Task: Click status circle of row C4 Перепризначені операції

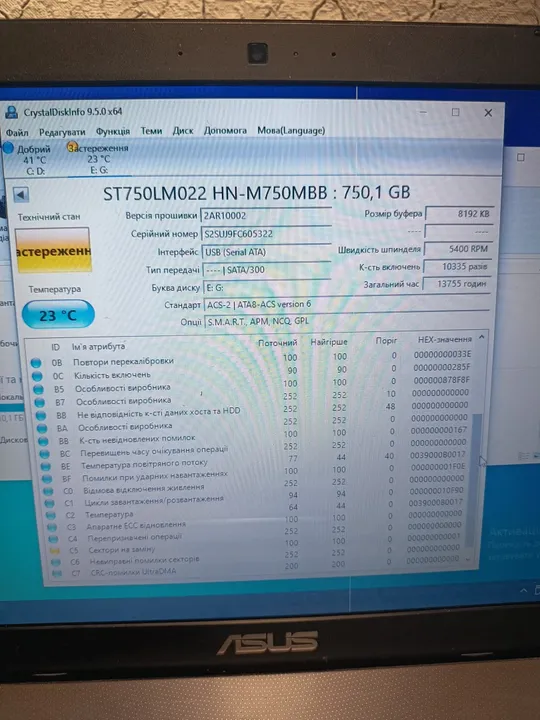Action: click(53, 539)
